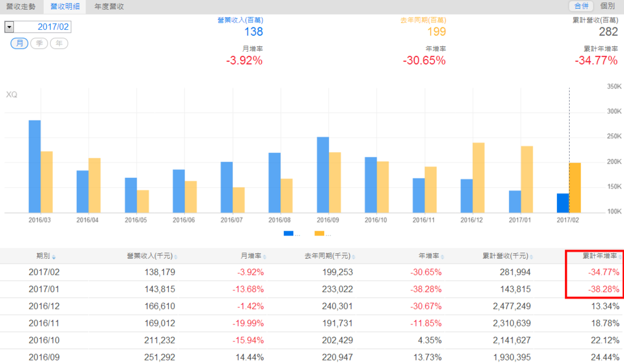Select the 2017/01 row period cell
The width and height of the screenshot is (624, 364).
point(44,289)
